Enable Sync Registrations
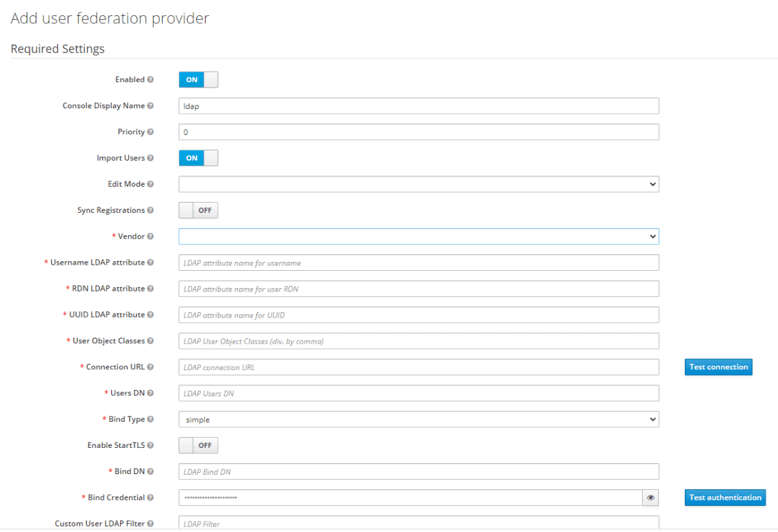The height and width of the screenshot is (532, 778). coord(198,209)
